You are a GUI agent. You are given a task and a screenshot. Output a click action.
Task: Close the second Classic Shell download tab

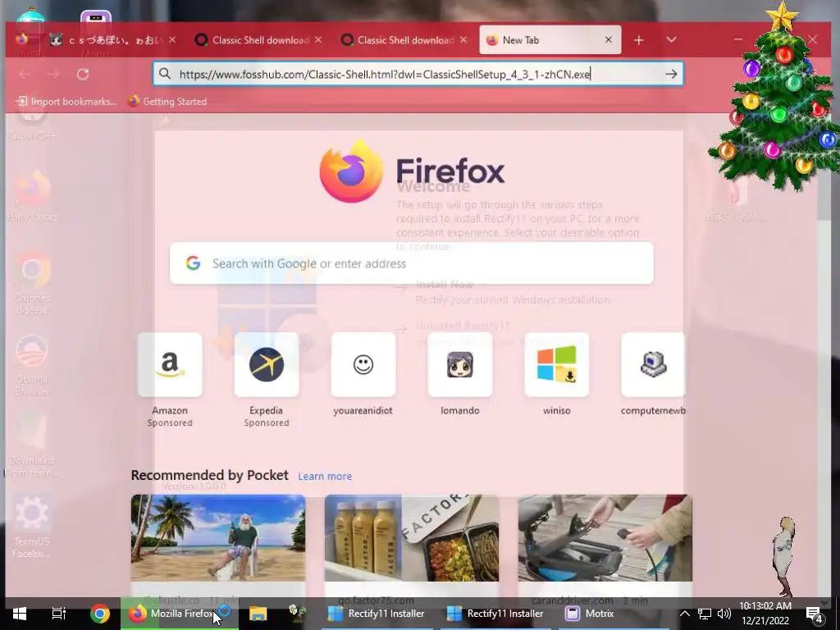(463, 39)
